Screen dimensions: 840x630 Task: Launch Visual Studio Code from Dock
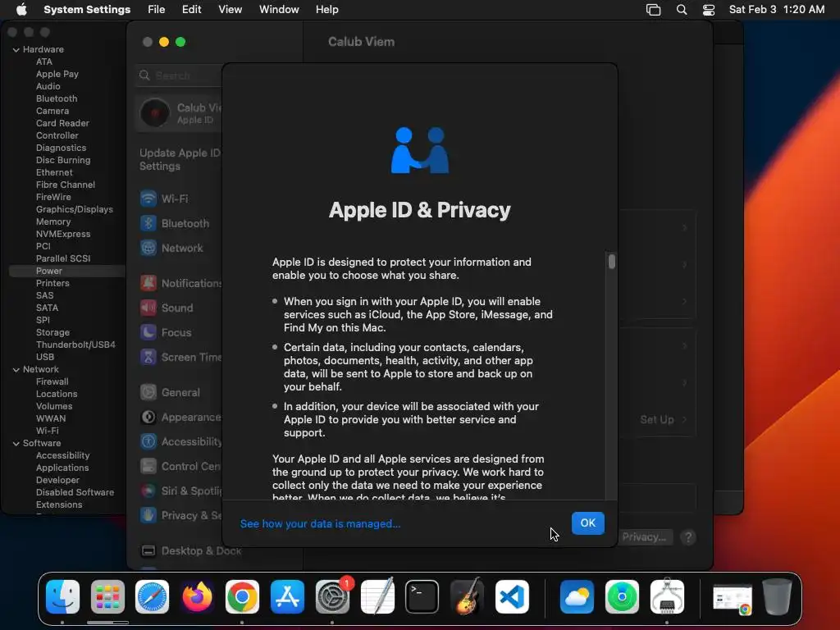[x=512, y=596]
